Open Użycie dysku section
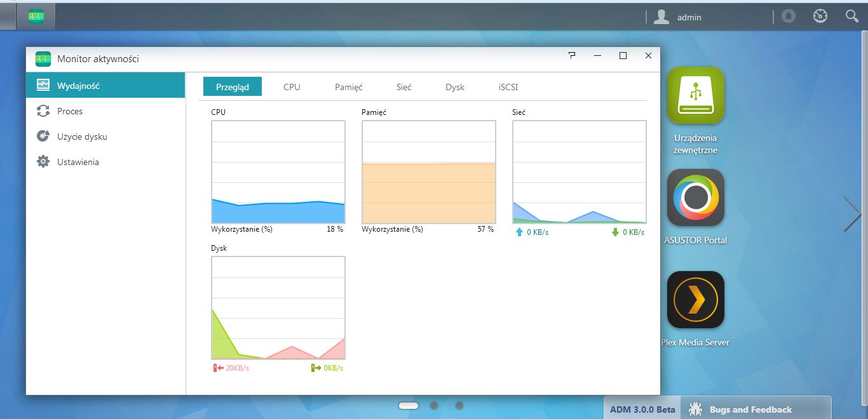The width and height of the screenshot is (868, 419). 105,136
